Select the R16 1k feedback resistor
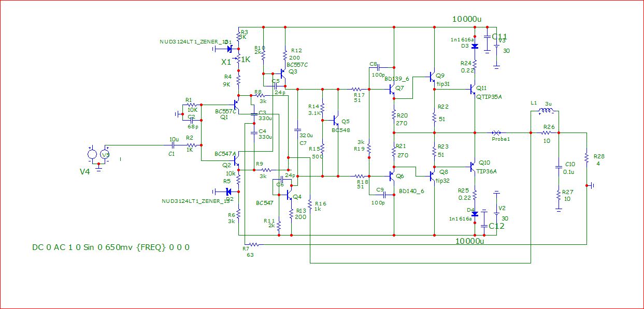644x309 pixels. 310,205
